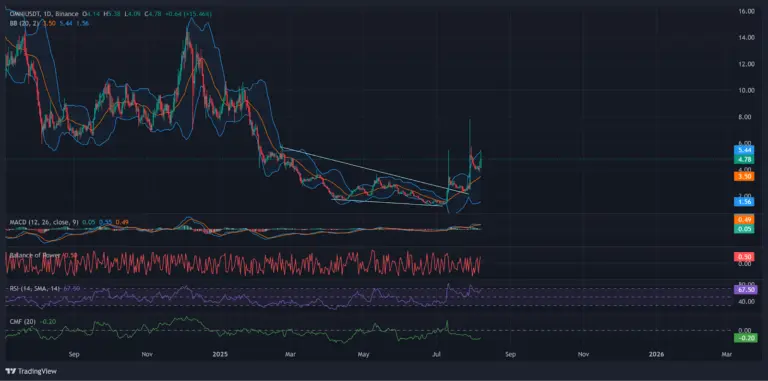The width and height of the screenshot is (768, 381).
Task: Select the OMNIUSDT, 1D, Binance symbol title
Action: coord(45,14)
